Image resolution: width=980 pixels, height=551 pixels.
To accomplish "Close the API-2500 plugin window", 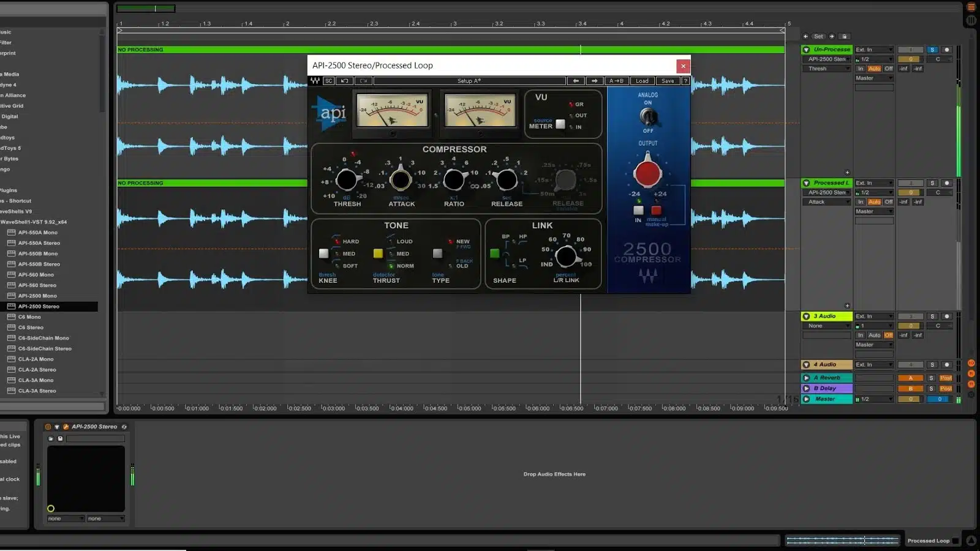I will coord(683,66).
